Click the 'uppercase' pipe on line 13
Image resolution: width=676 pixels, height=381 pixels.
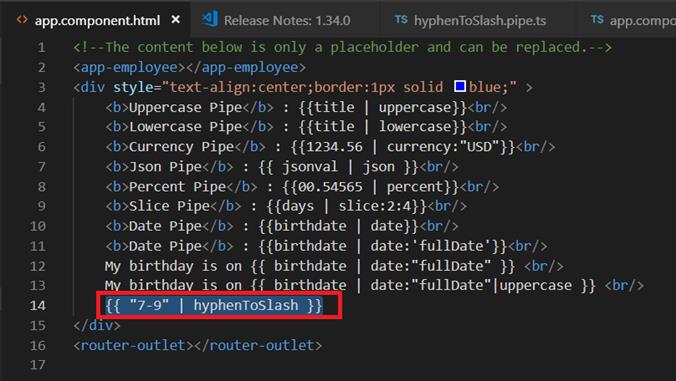pos(536,285)
